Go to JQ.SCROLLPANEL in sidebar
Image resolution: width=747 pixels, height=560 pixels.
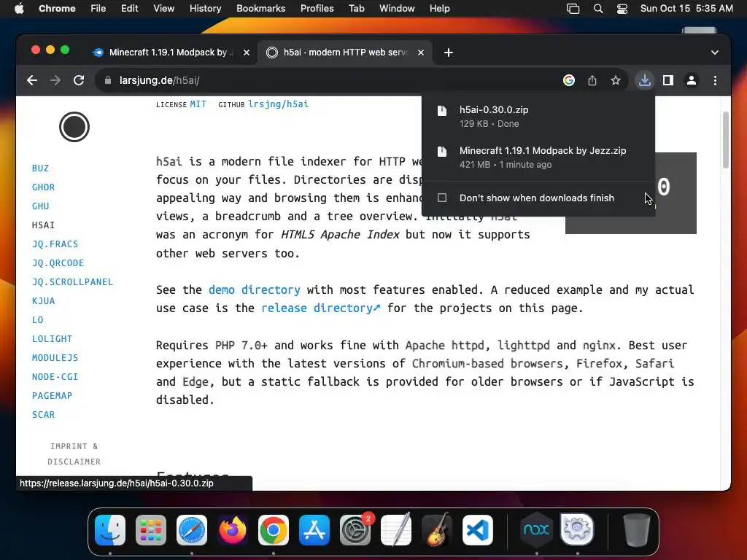tap(72, 282)
